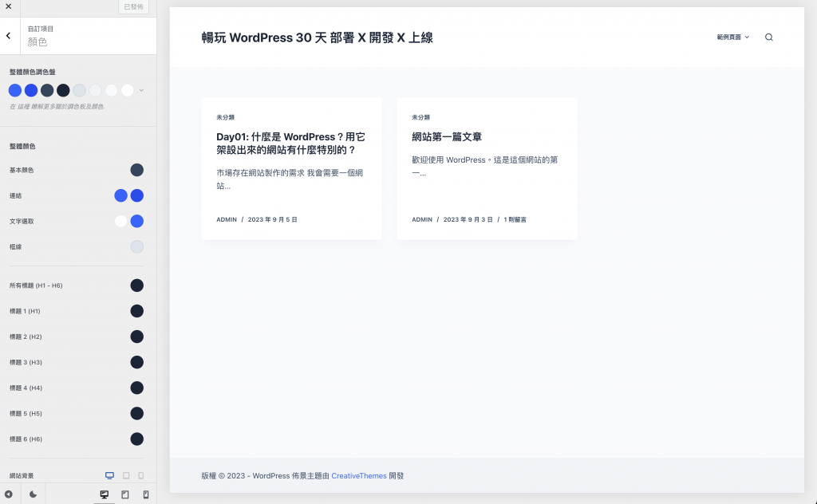Expand the palette dropdown arrow
Screen dimensions: 817x504
coord(141,90)
